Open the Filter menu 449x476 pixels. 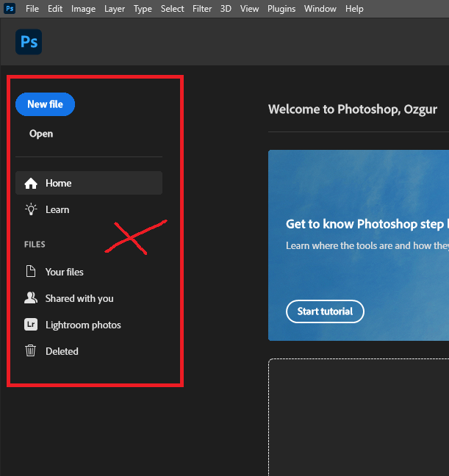(x=202, y=9)
